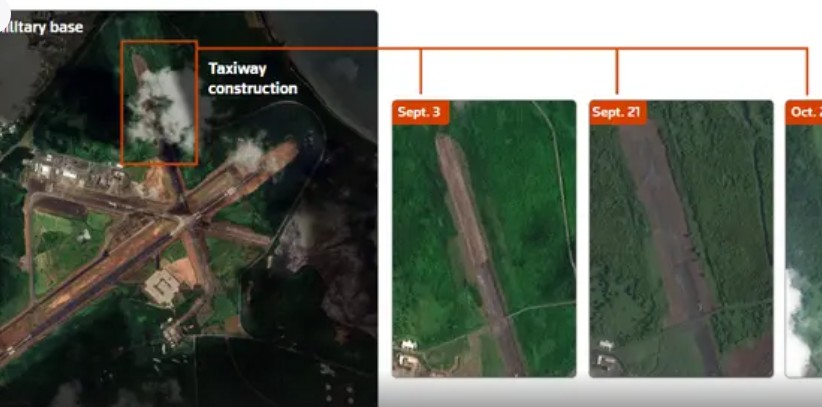Click the partially visible Oct. date label

tap(804, 112)
